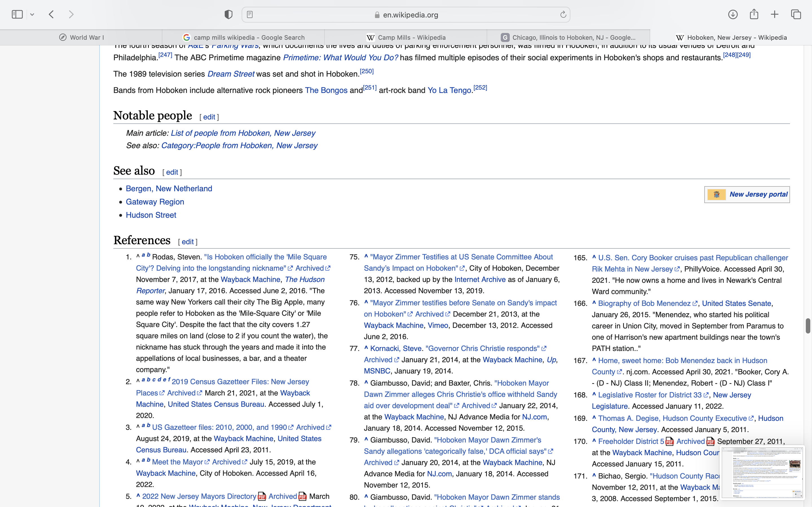The width and height of the screenshot is (812, 507).
Task: Open the Gateway Region link
Action: pos(155,202)
